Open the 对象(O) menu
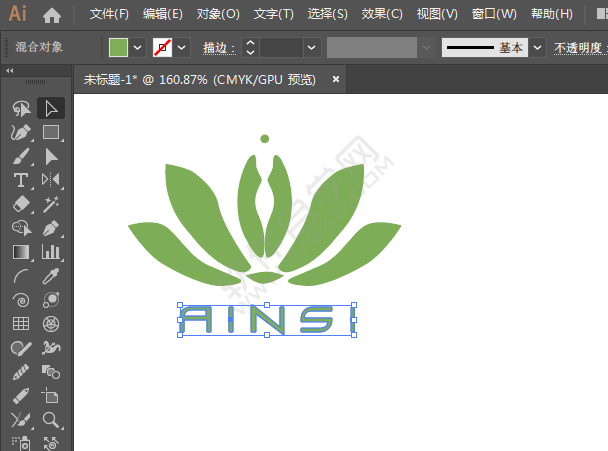This screenshot has width=608, height=451. pos(218,14)
